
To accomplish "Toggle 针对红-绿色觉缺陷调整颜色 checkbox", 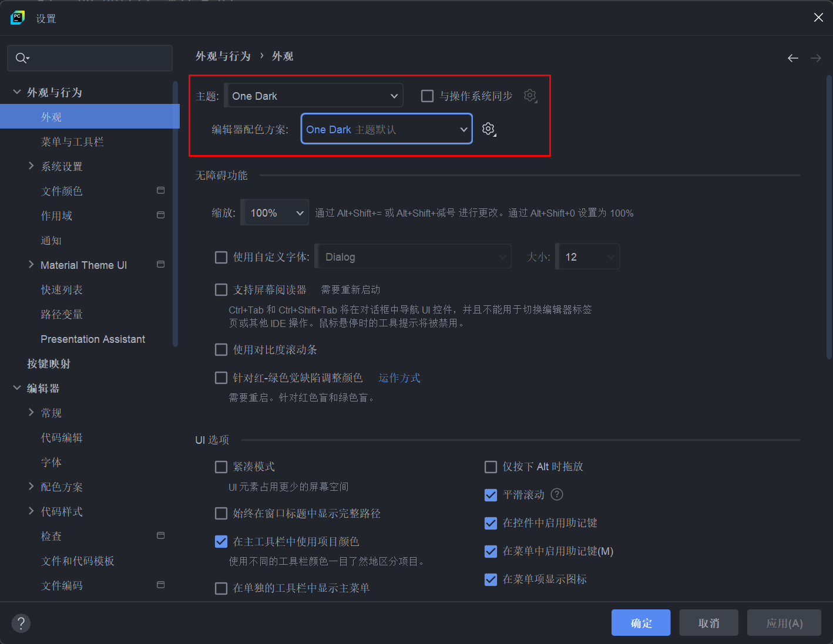I will pos(221,377).
